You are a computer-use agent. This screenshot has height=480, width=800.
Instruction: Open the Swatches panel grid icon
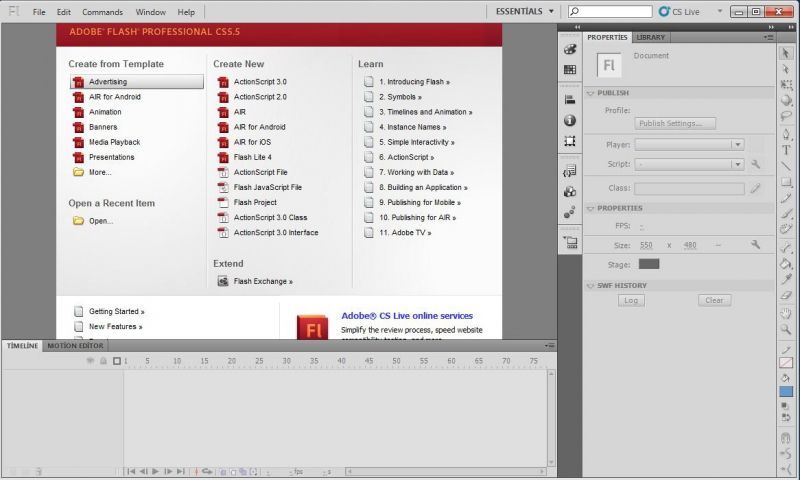[570, 69]
